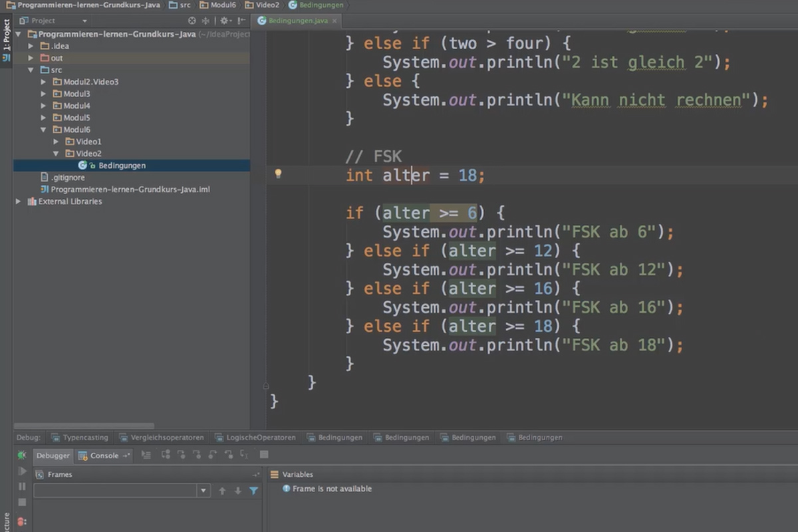Open the Frames thread dropdown

coord(203,491)
